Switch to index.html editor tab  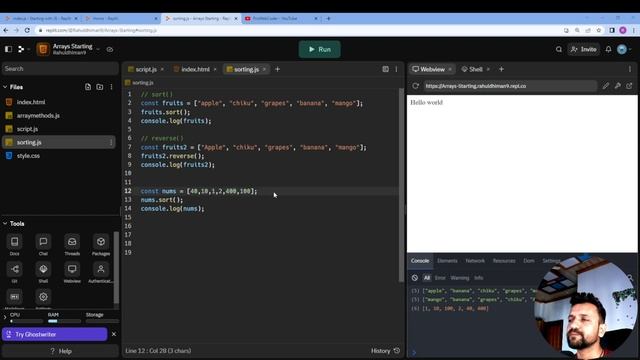click(195, 69)
